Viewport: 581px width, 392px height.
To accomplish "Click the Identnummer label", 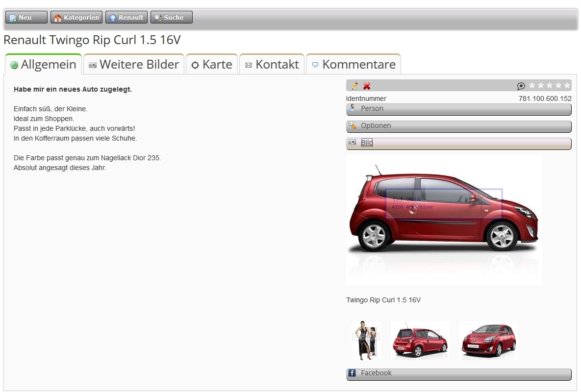I will coord(366,98).
